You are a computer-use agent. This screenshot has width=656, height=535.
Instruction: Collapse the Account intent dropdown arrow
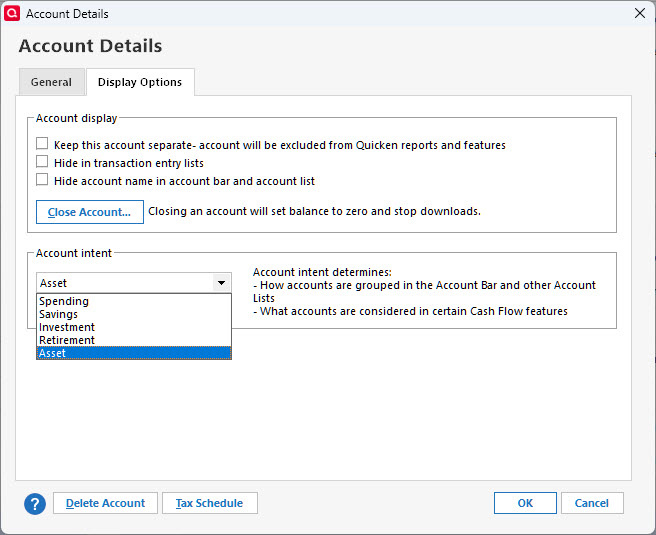pos(221,283)
